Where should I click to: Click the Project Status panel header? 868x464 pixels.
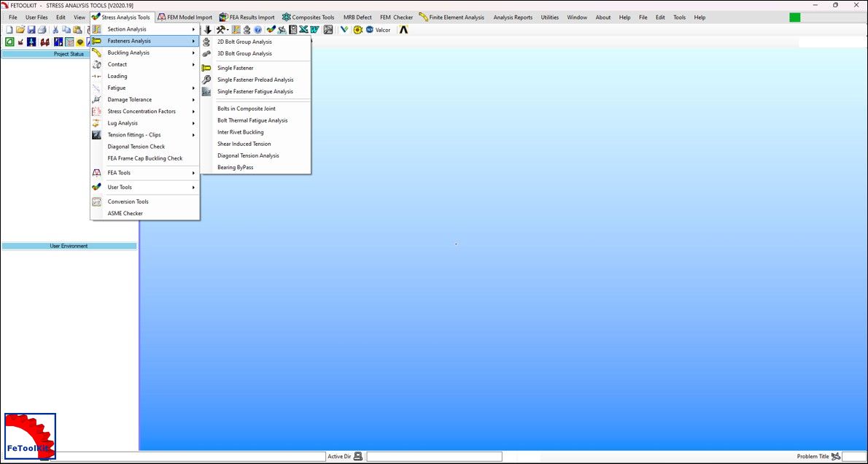pos(69,54)
